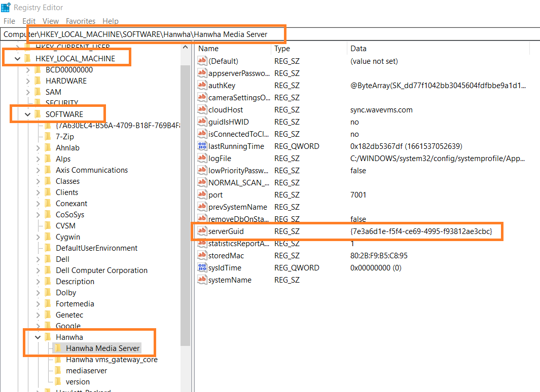Screen dimensions: 540x392
Task: Click the sysIdTime QWORD binary icon
Action: [202, 267]
